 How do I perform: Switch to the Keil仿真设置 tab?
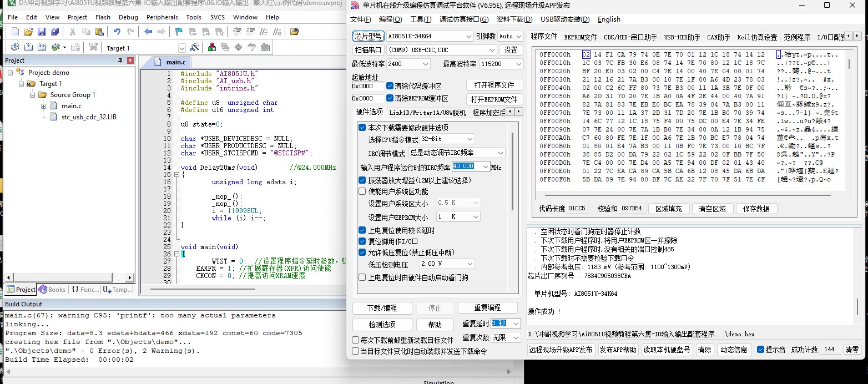pyautogui.click(x=757, y=37)
